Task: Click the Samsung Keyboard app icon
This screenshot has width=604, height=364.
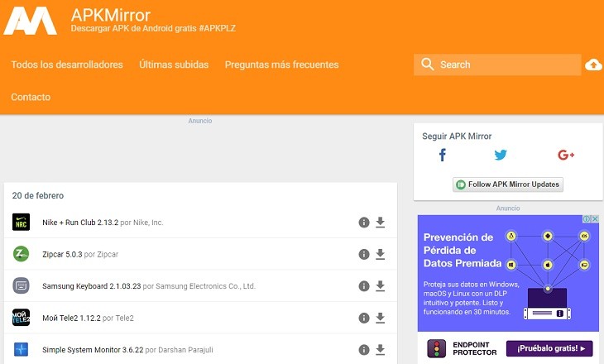Action: point(21,285)
